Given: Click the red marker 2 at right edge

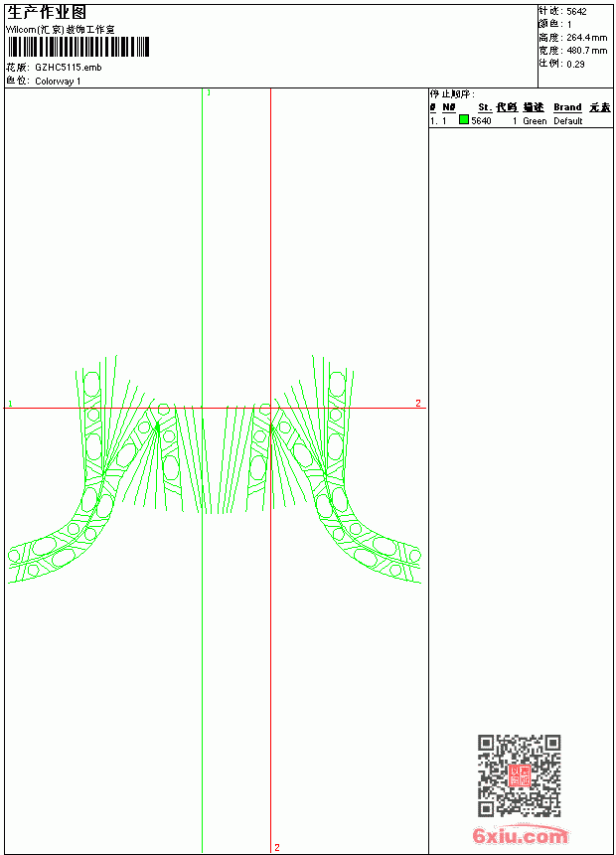Looking at the screenshot, I should tap(418, 403).
